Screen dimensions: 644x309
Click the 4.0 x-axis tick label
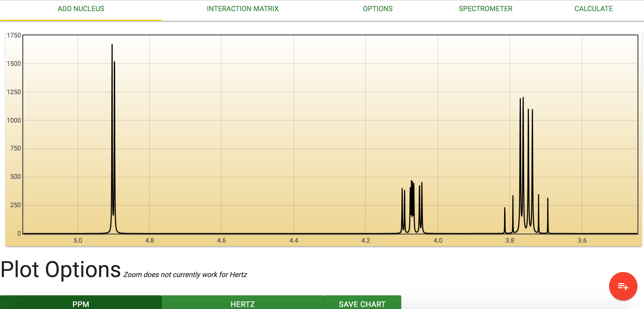438,240
